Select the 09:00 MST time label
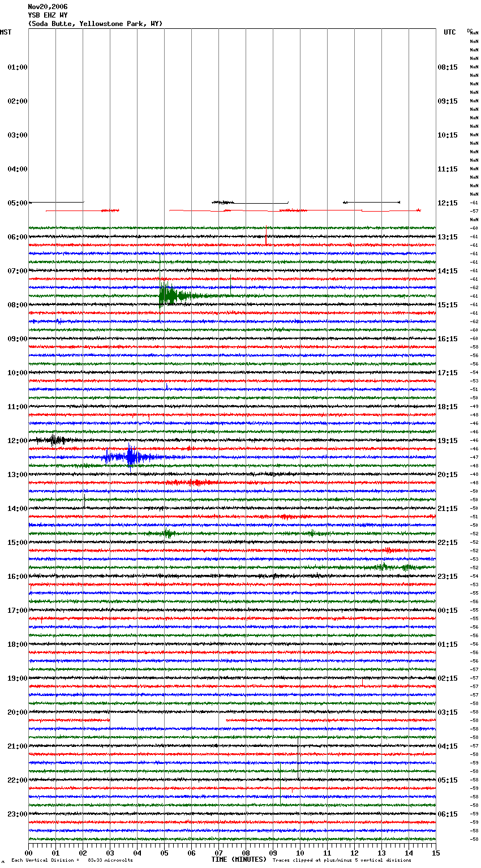The width and height of the screenshot is (481, 868). tap(18, 339)
